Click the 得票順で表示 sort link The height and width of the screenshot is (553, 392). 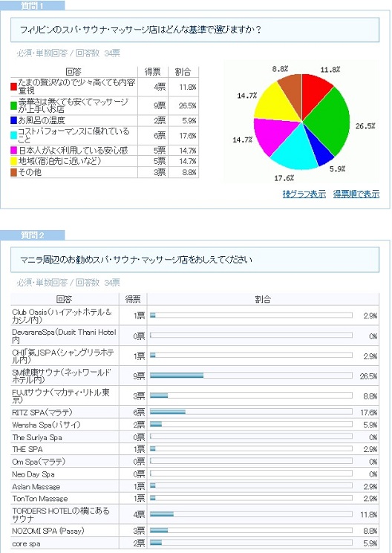(356, 194)
